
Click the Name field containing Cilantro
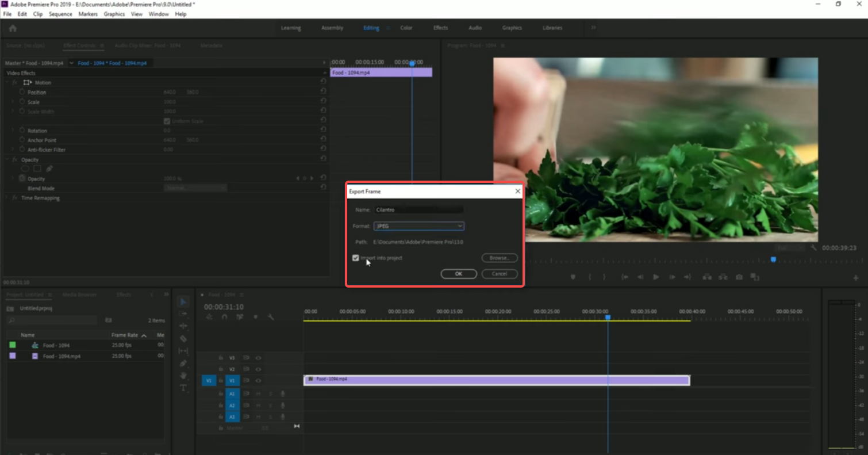click(x=418, y=209)
